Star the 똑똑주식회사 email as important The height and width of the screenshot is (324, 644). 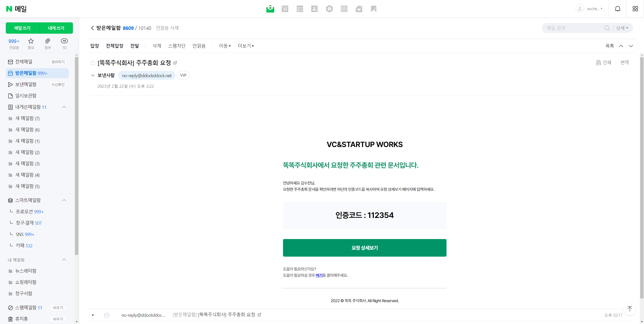[x=93, y=63]
